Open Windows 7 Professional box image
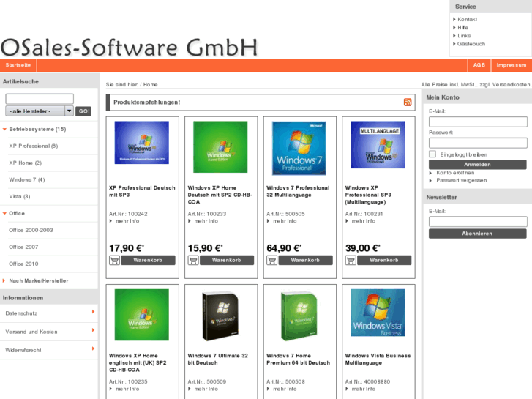This screenshot has width=532, height=399. [299, 148]
